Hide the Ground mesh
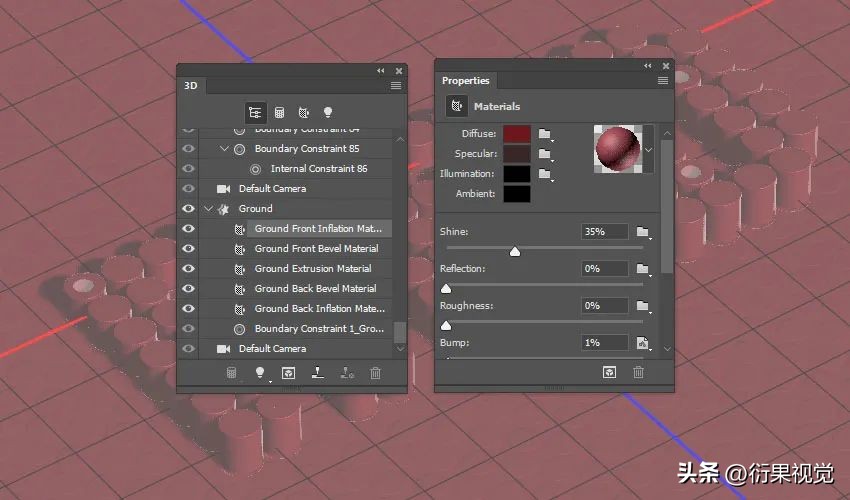850x500 pixels. (188, 209)
